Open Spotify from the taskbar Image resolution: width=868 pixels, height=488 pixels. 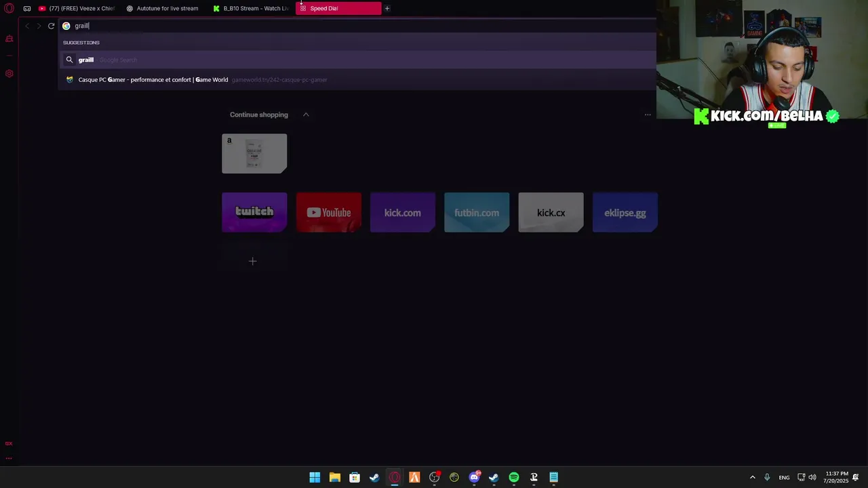coord(514,477)
